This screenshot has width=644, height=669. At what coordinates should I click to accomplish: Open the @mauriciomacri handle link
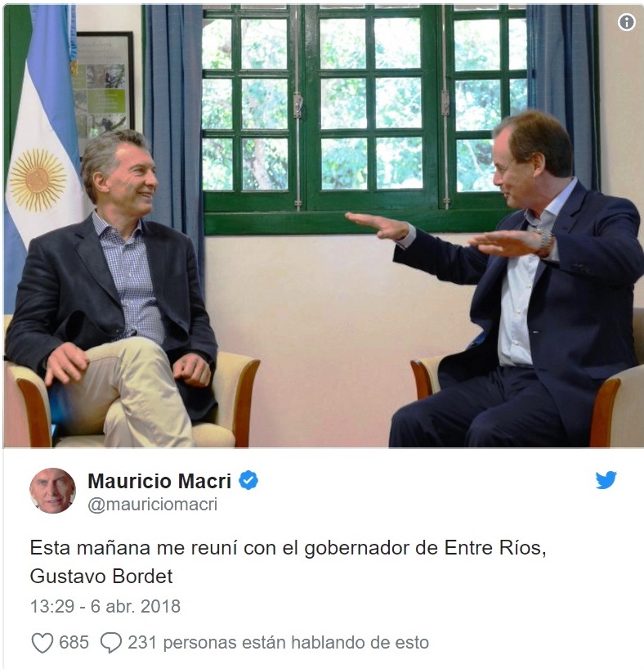click(152, 505)
